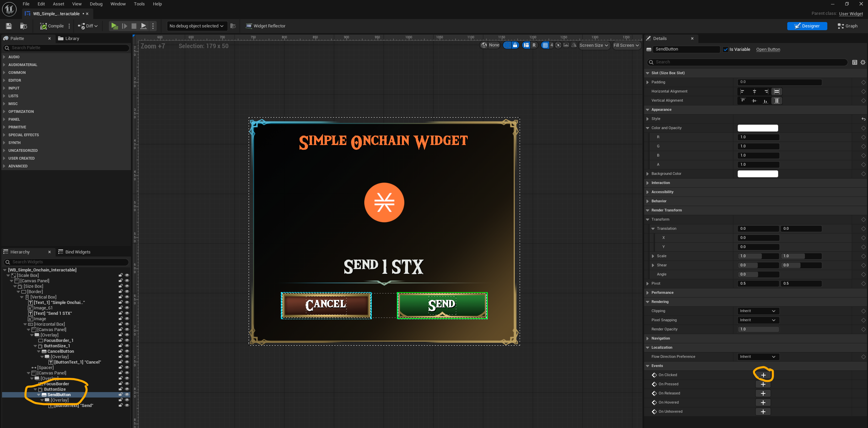Reset Style to default arrow
Viewport: 868px width, 428px height.
tap(863, 119)
